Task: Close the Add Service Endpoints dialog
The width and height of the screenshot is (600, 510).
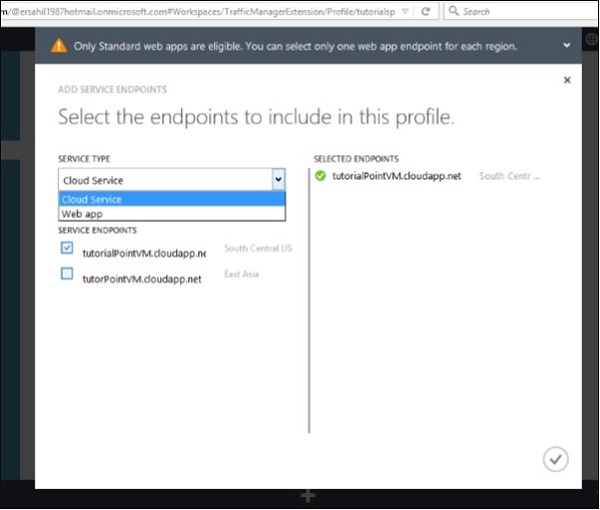Action: click(567, 79)
